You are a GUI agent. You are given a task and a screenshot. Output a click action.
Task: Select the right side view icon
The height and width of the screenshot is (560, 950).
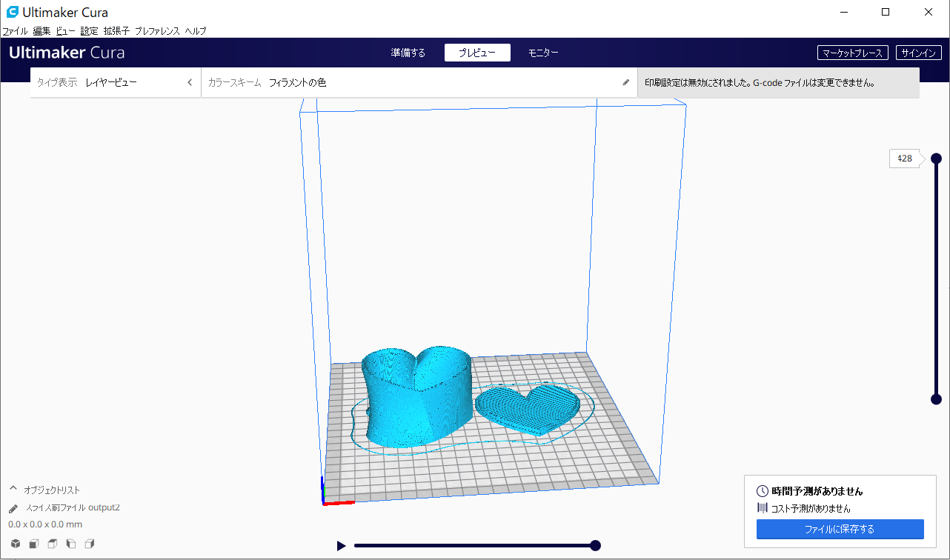click(89, 543)
